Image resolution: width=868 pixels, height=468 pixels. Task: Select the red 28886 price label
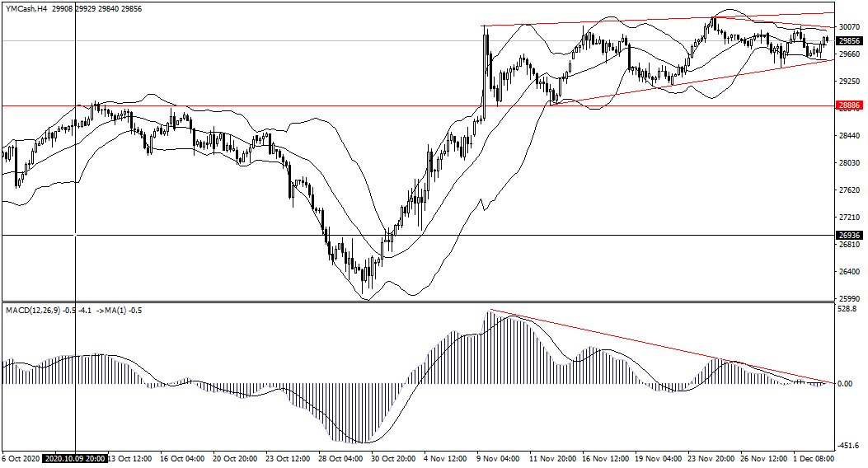848,105
